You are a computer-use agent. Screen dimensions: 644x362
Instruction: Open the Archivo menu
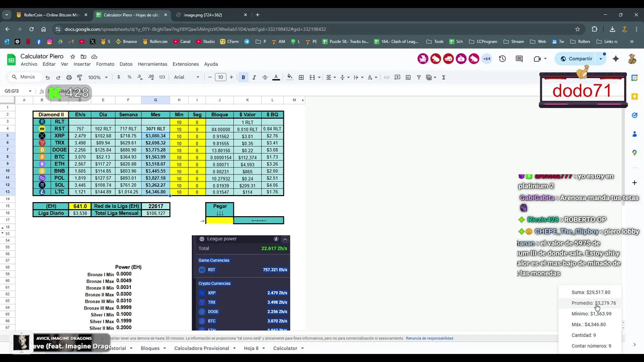pyautogui.click(x=29, y=64)
